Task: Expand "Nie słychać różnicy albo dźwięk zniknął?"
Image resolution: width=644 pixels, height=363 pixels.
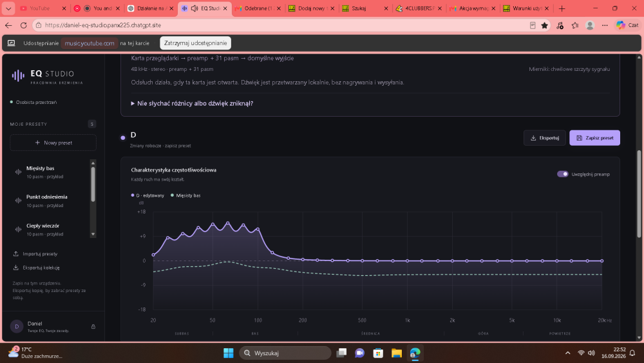Action: point(192,103)
